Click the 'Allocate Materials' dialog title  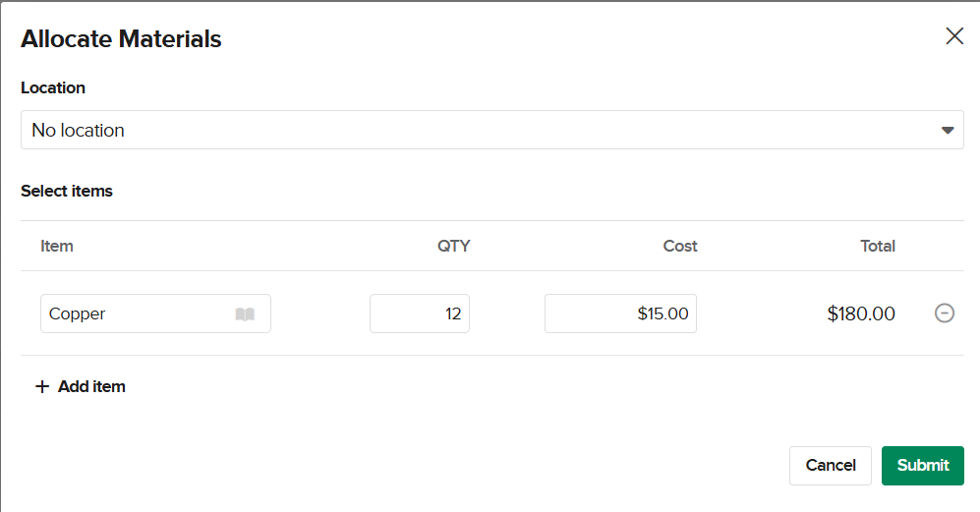(121, 39)
